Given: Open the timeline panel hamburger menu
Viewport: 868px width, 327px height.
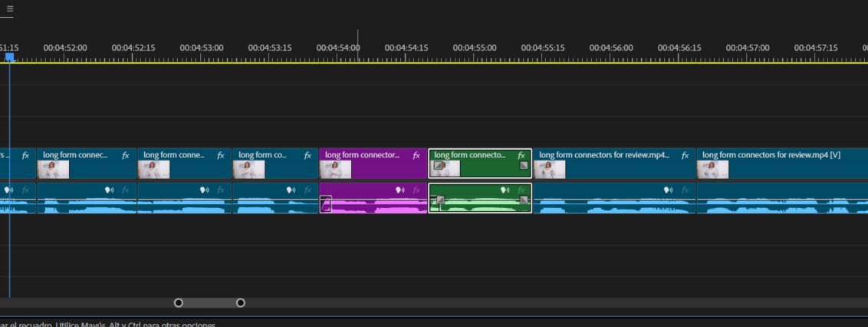Looking at the screenshot, I should coord(10,9).
